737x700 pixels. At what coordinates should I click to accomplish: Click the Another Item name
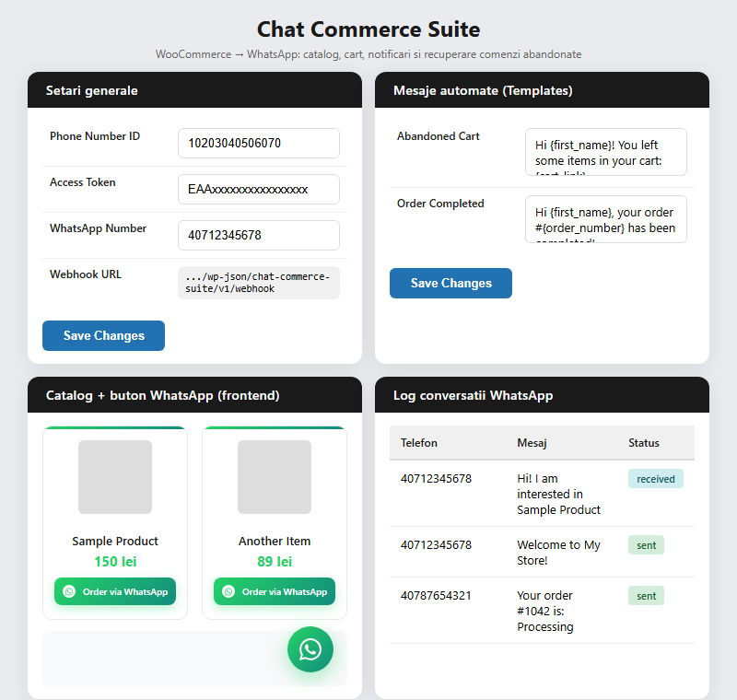tap(275, 542)
